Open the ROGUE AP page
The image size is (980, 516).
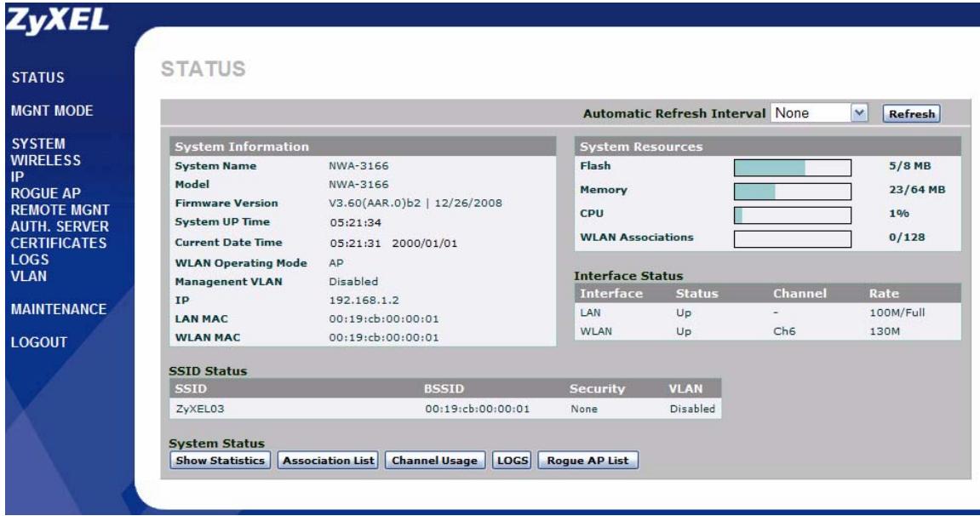point(46,193)
